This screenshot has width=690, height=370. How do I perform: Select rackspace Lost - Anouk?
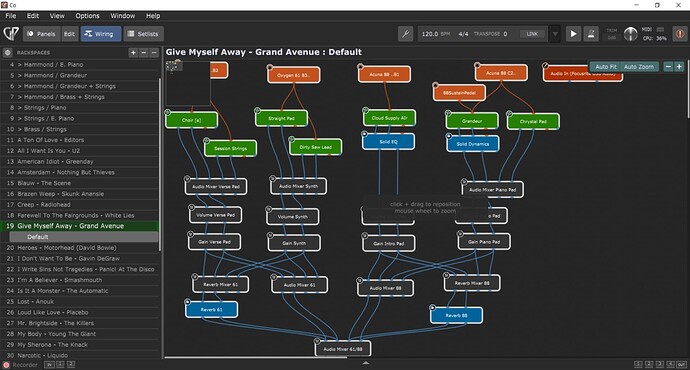pyautogui.click(x=80, y=301)
